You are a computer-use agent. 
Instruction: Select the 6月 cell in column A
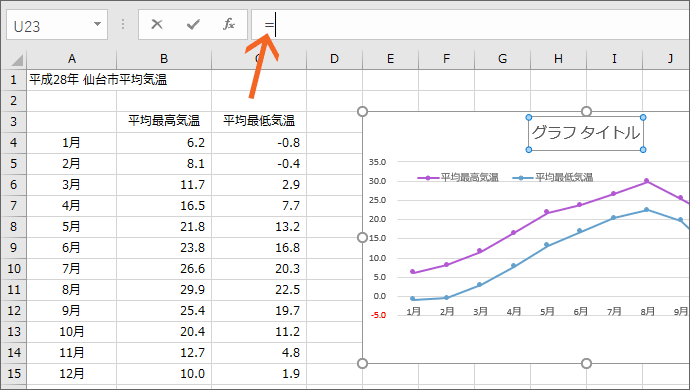71,247
